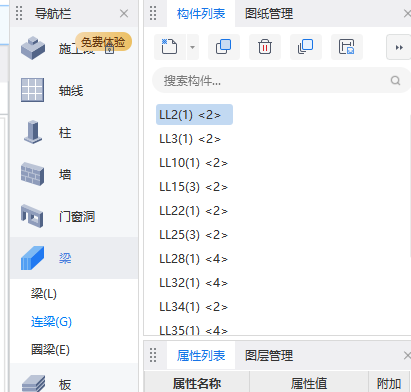Select the 轴线 label
The image size is (411, 392).
71,91
